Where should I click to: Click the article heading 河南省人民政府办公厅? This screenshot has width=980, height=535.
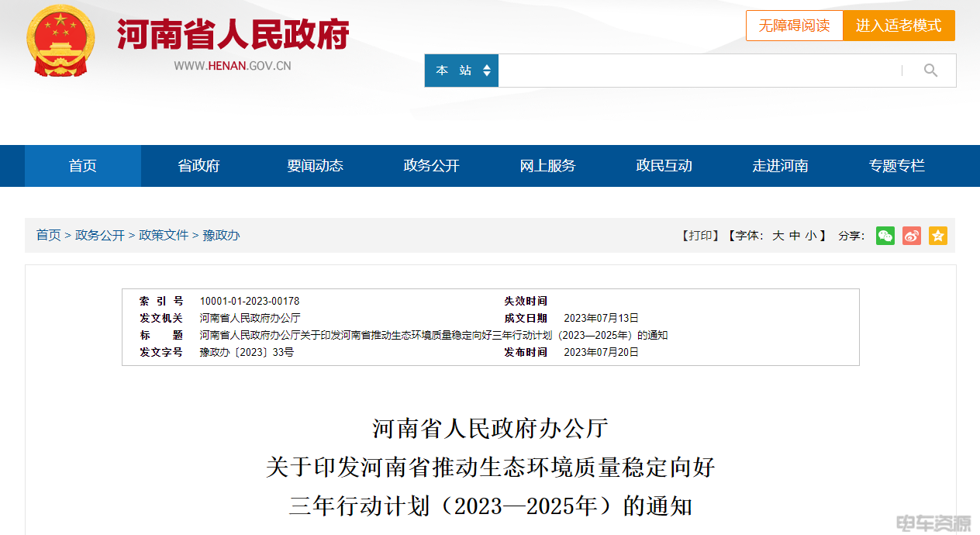(490, 429)
